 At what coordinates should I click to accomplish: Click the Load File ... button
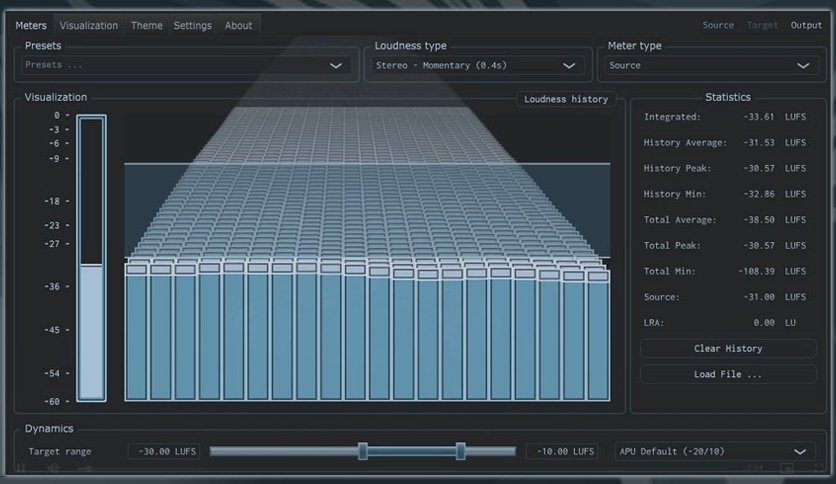click(x=728, y=374)
